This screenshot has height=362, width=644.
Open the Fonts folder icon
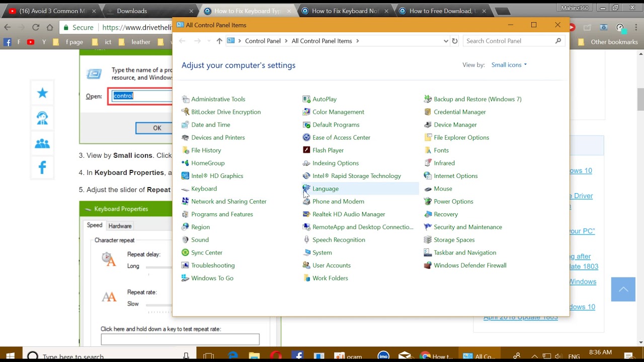(428, 150)
